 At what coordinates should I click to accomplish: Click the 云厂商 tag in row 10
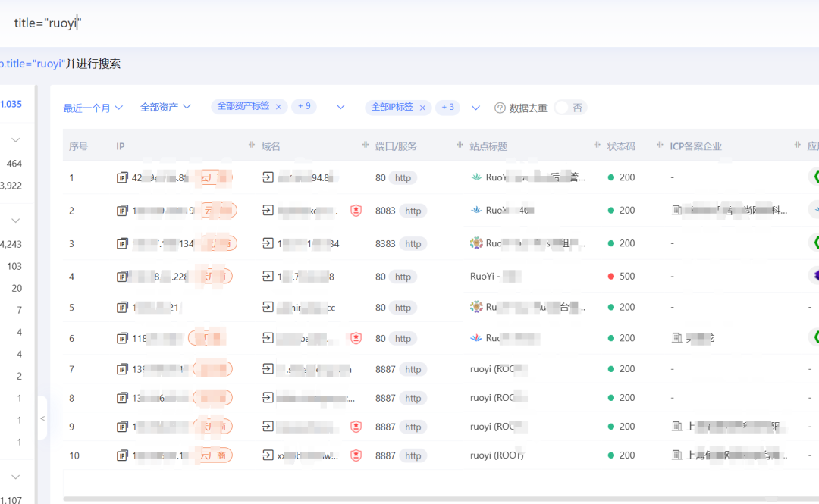(213, 455)
